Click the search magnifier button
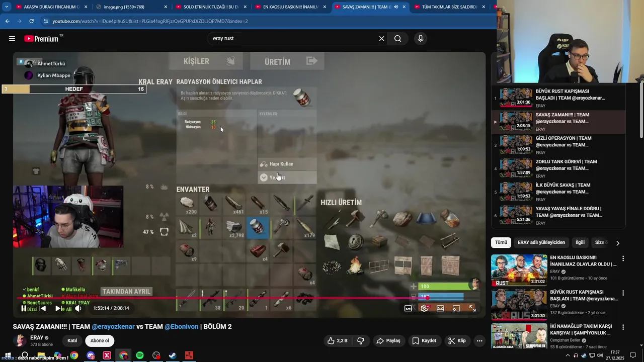 click(x=397, y=38)
